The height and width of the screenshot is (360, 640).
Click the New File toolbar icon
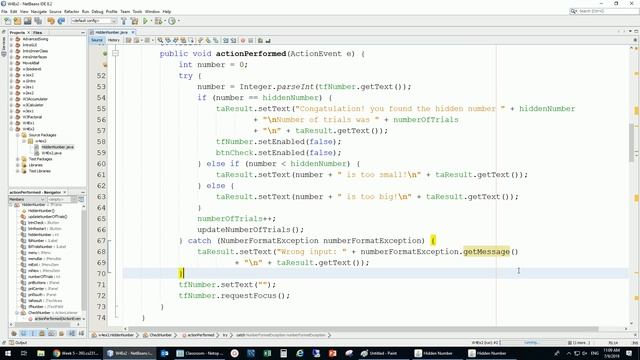tap(7, 21)
